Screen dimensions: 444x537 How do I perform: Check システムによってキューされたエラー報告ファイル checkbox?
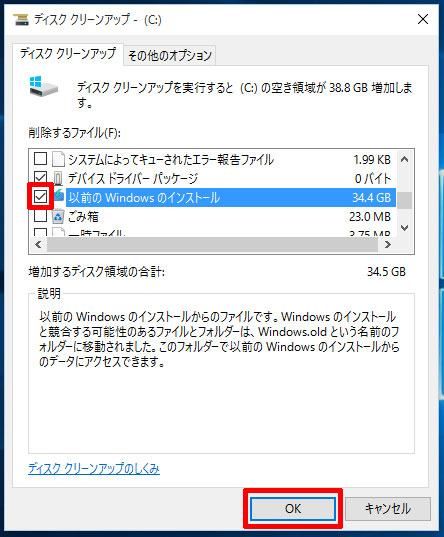[40, 159]
